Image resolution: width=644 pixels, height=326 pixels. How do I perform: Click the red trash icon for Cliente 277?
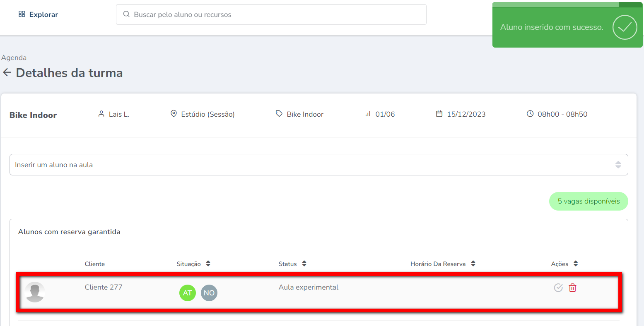tap(572, 288)
